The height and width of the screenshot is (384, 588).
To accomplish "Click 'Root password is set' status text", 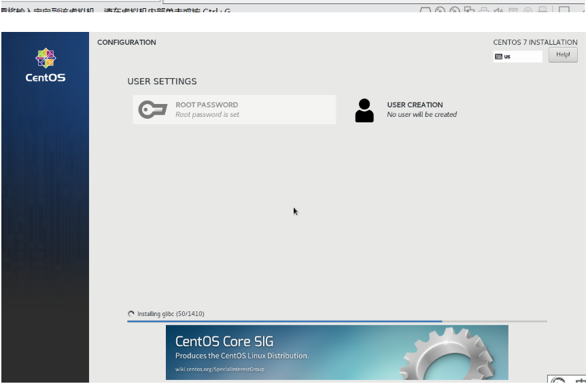I will [x=207, y=115].
